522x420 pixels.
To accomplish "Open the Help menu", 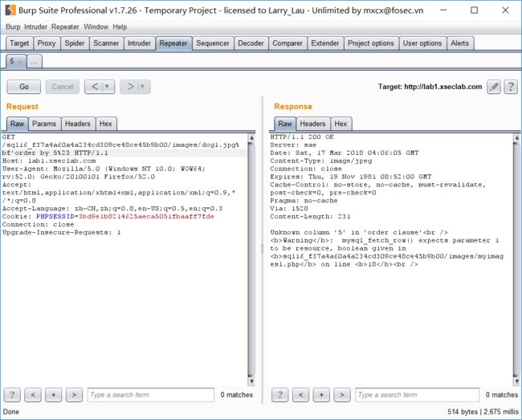I will pos(120,27).
